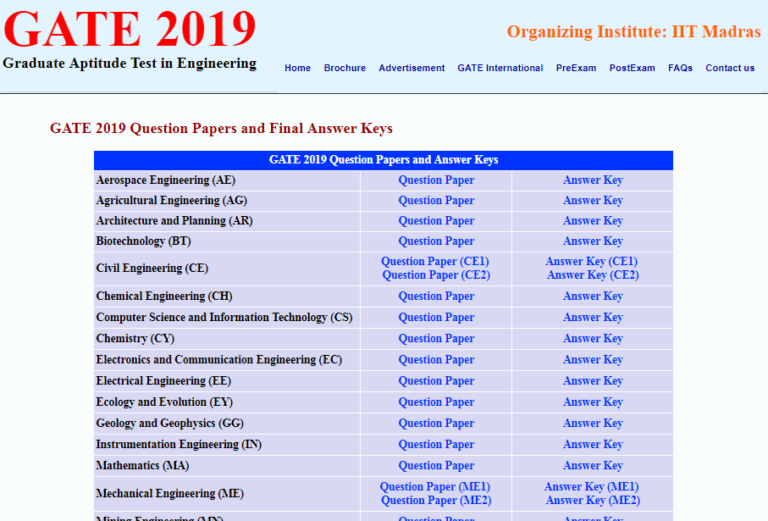Select 'Mechanical Engineering (ME)' cell text
This screenshot has width=768, height=521.
pyautogui.click(x=170, y=494)
